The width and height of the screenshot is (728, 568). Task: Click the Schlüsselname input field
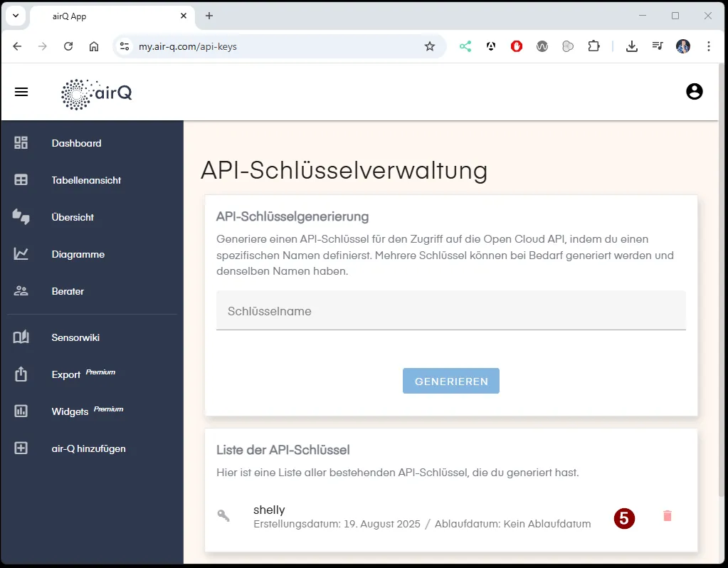pyautogui.click(x=450, y=311)
